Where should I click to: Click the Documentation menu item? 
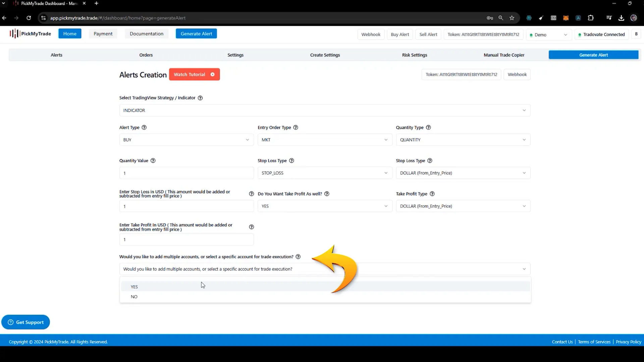coord(146,33)
